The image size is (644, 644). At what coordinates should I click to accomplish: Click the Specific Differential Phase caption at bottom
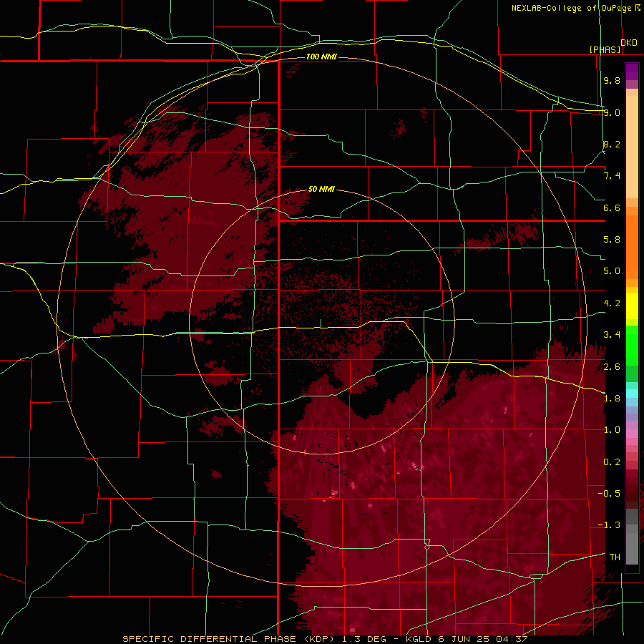coord(325,639)
